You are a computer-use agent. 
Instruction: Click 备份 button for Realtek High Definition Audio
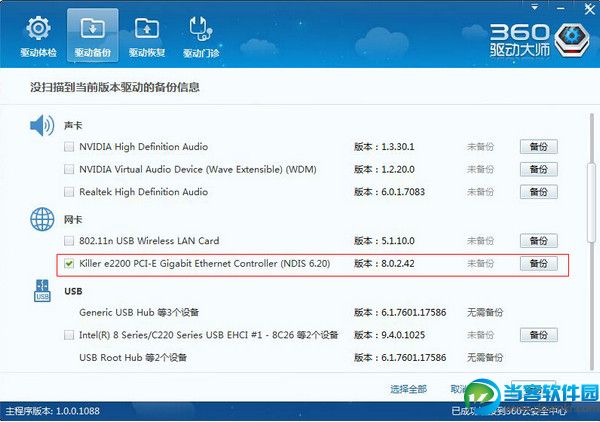tap(538, 192)
